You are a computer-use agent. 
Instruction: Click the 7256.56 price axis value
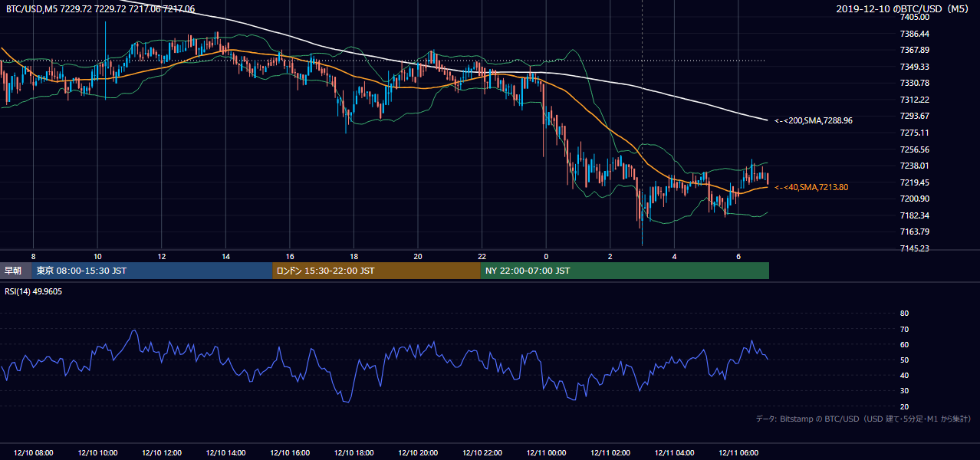(915, 149)
